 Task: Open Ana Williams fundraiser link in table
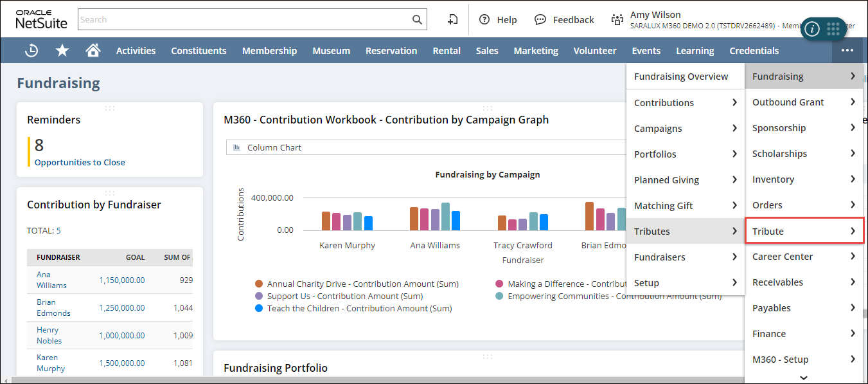(x=51, y=279)
